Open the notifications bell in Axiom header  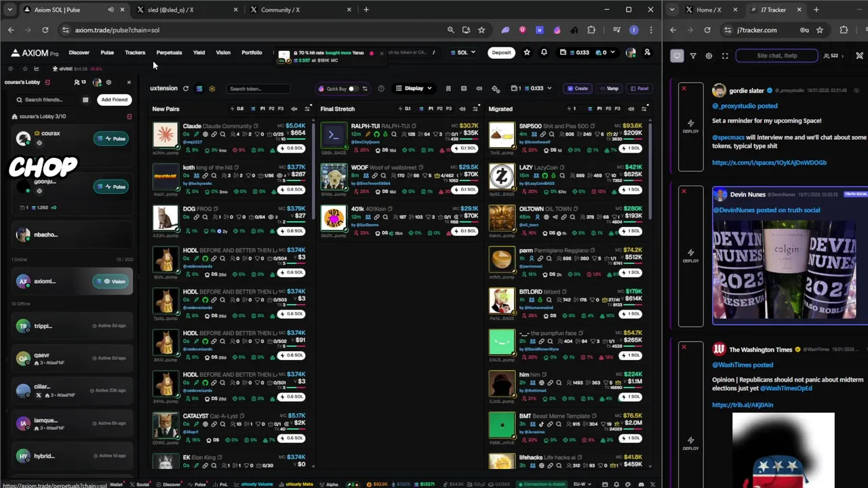click(544, 52)
